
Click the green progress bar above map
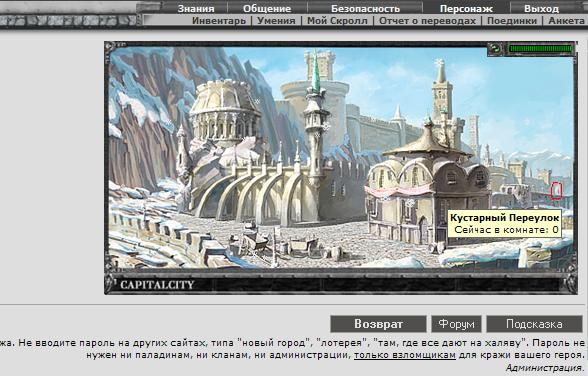tap(540, 49)
